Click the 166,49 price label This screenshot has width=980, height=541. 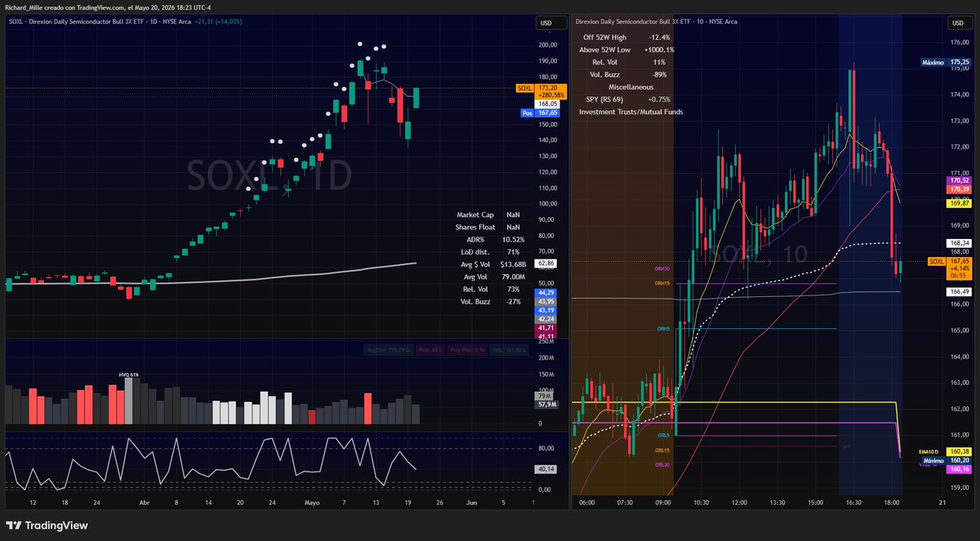pos(959,291)
